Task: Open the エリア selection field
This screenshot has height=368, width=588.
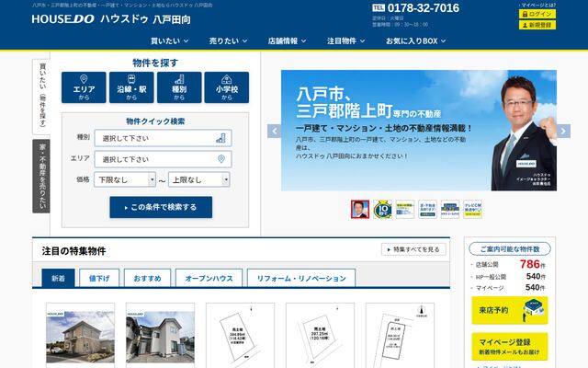Action: pos(163,159)
